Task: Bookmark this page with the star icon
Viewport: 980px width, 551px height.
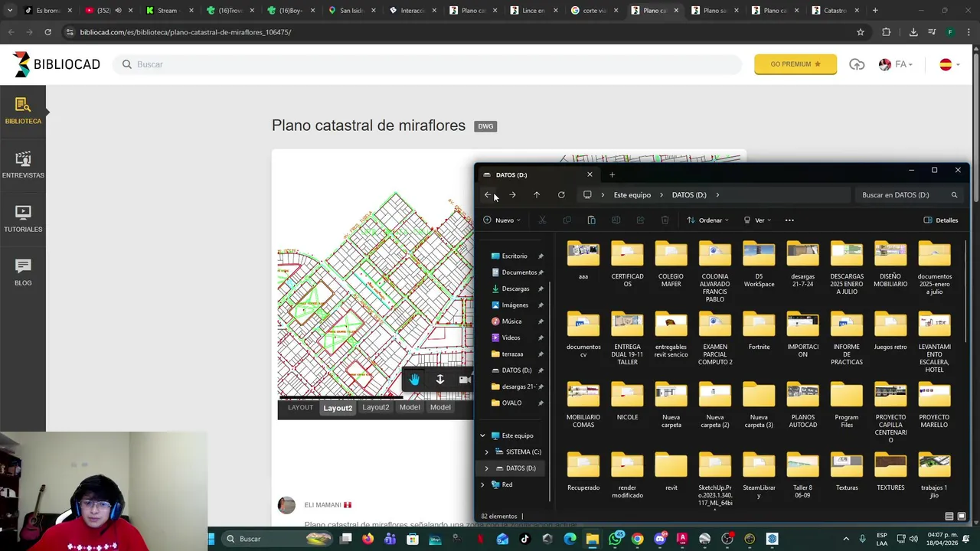Action: [861, 32]
